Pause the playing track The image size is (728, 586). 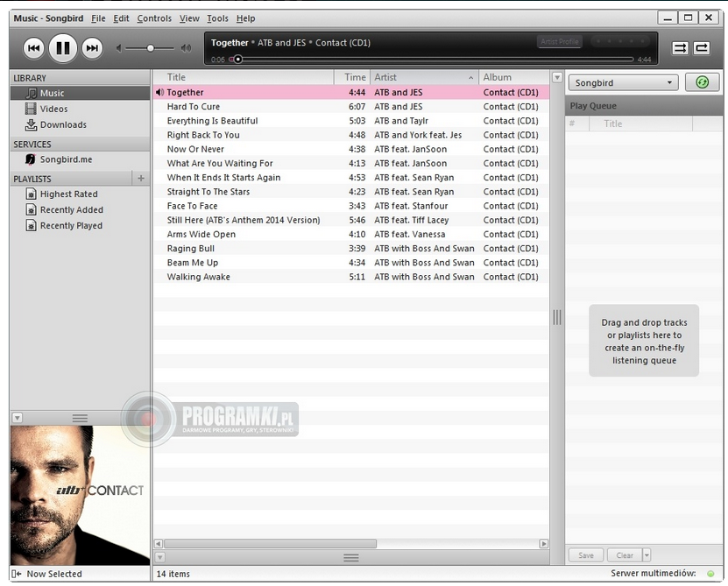coord(63,48)
